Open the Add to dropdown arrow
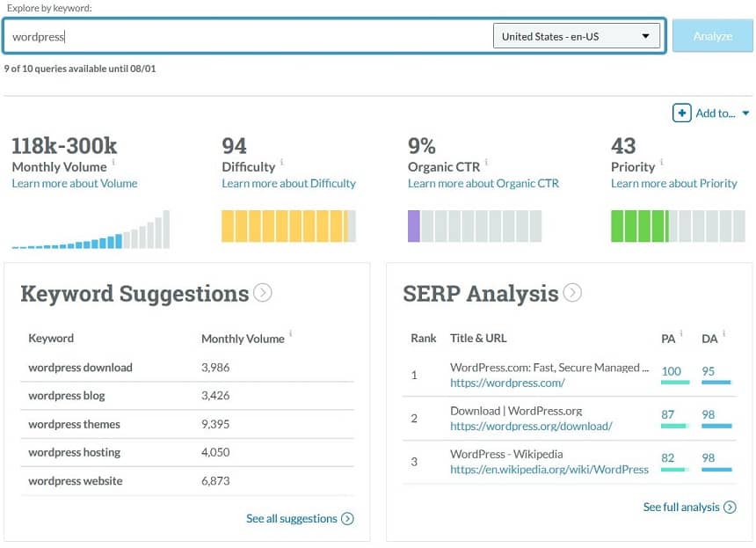756x548 pixels. click(745, 113)
